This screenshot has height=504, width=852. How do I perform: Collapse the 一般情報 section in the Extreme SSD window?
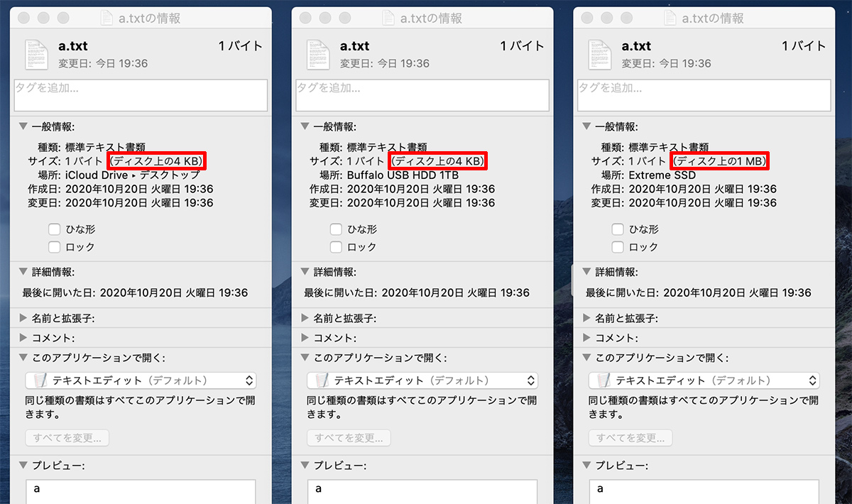pos(586,126)
